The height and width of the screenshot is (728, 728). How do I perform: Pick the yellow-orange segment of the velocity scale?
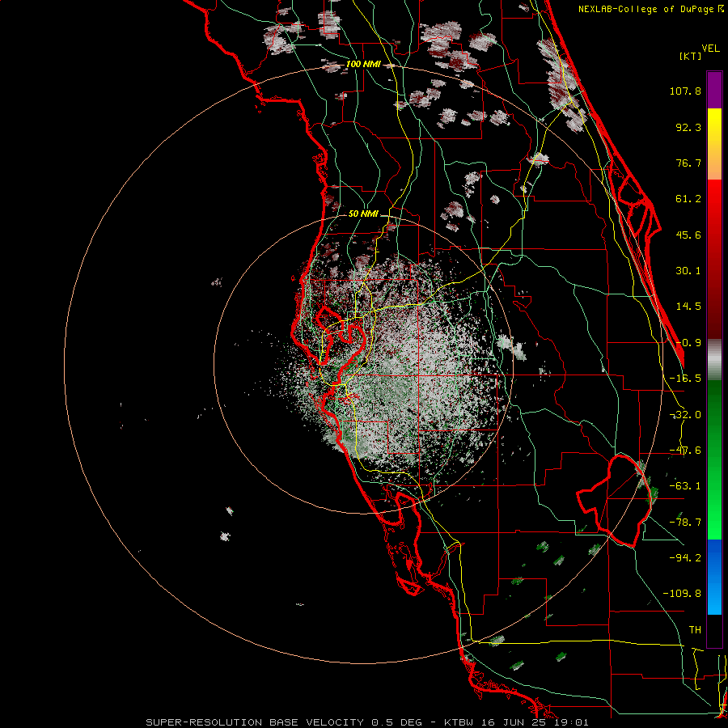pyautogui.click(x=714, y=144)
